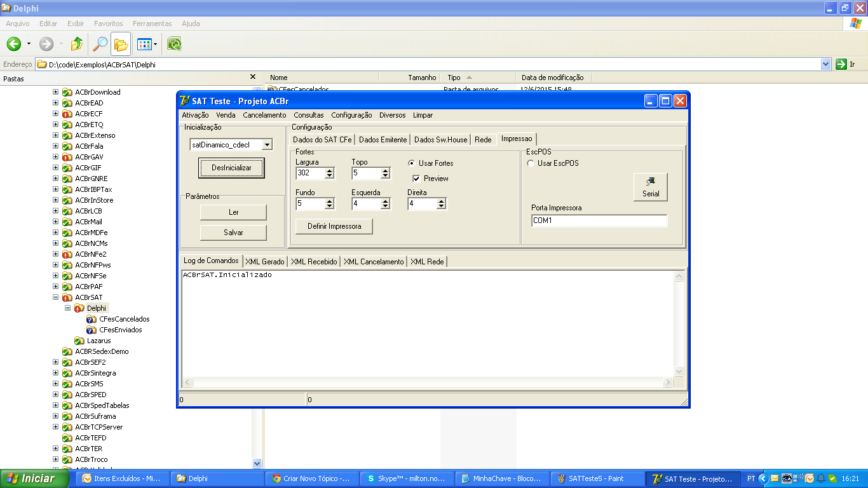This screenshot has height=488, width=868.
Task: Expand the ACBrNFe2 tree node
Action: [55, 254]
